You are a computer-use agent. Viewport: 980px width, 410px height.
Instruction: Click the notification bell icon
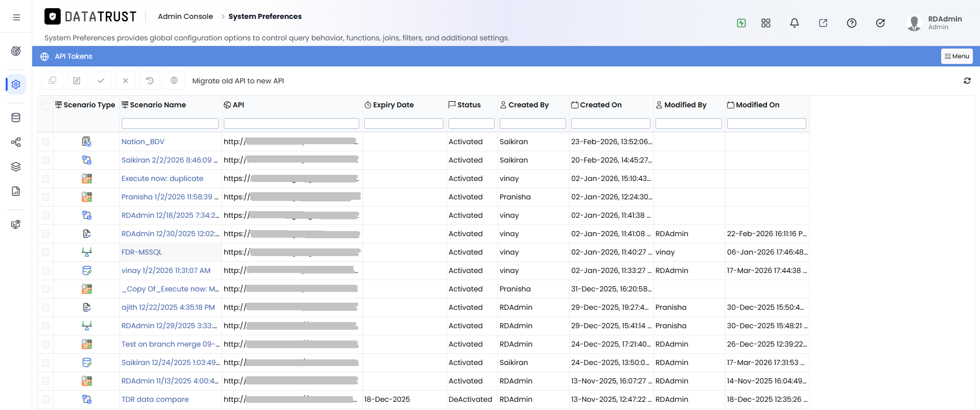(x=795, y=23)
